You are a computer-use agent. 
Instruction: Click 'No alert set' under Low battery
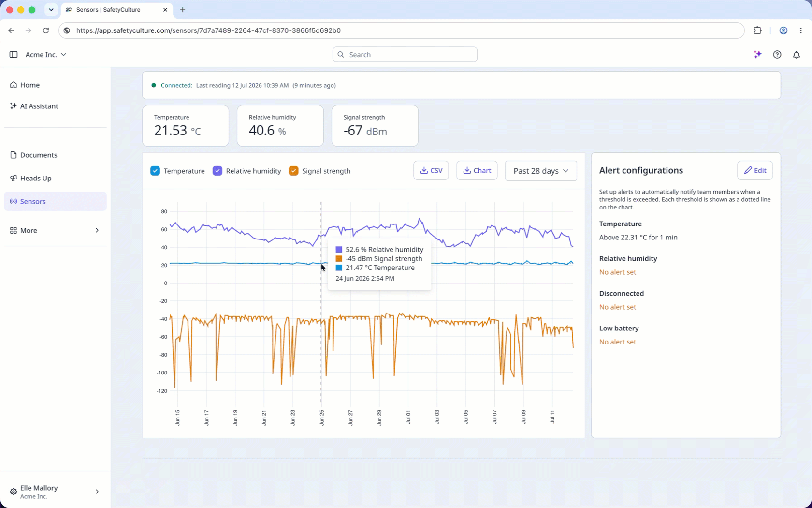(618, 342)
